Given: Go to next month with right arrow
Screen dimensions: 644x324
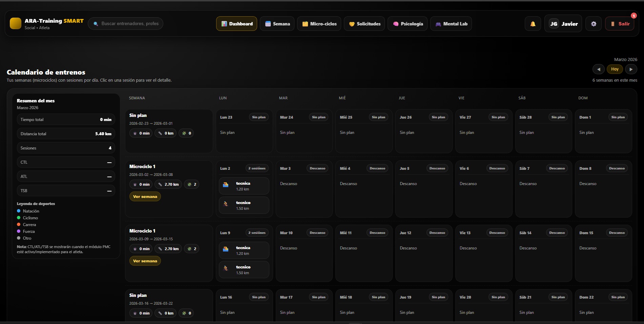Looking at the screenshot, I should click(x=631, y=69).
